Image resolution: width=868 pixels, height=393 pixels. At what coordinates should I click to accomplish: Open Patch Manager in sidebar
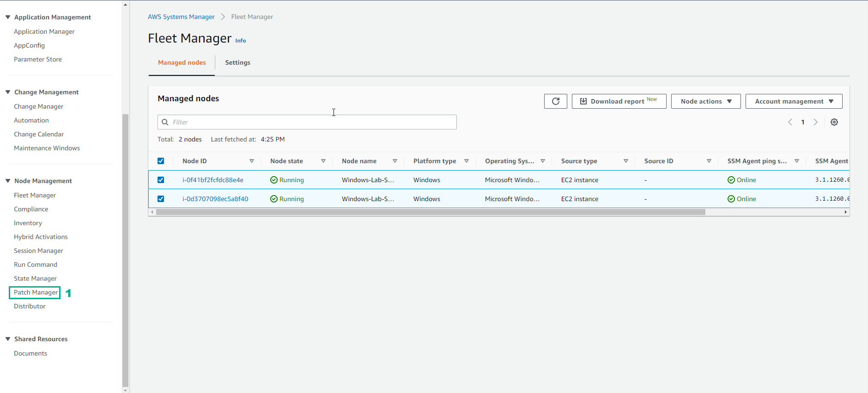coord(36,292)
